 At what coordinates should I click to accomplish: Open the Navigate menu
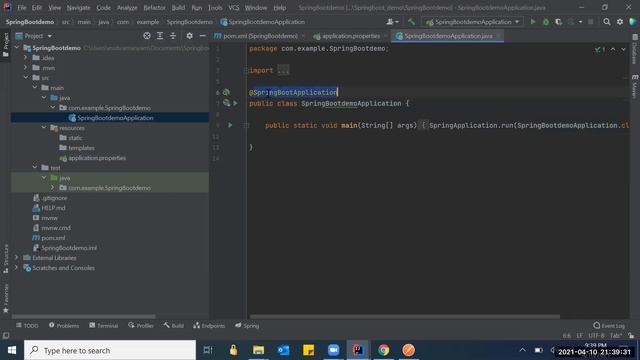click(x=78, y=7)
